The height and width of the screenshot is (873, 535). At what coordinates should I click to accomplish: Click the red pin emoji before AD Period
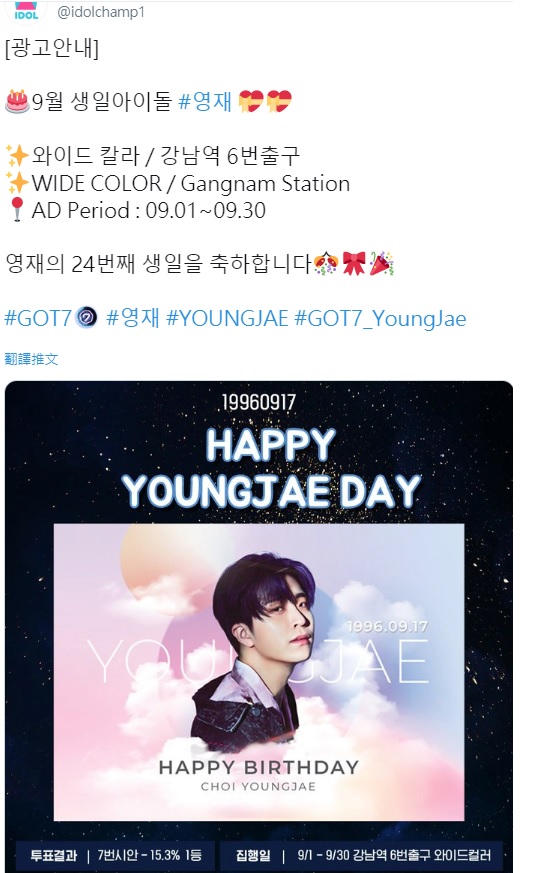point(17,210)
